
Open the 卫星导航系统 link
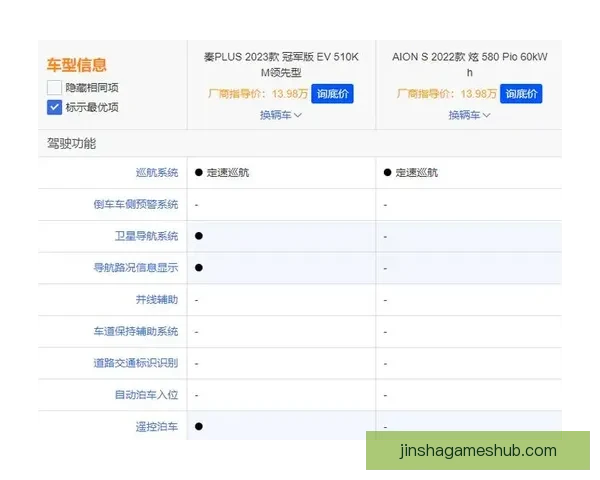[147, 236]
